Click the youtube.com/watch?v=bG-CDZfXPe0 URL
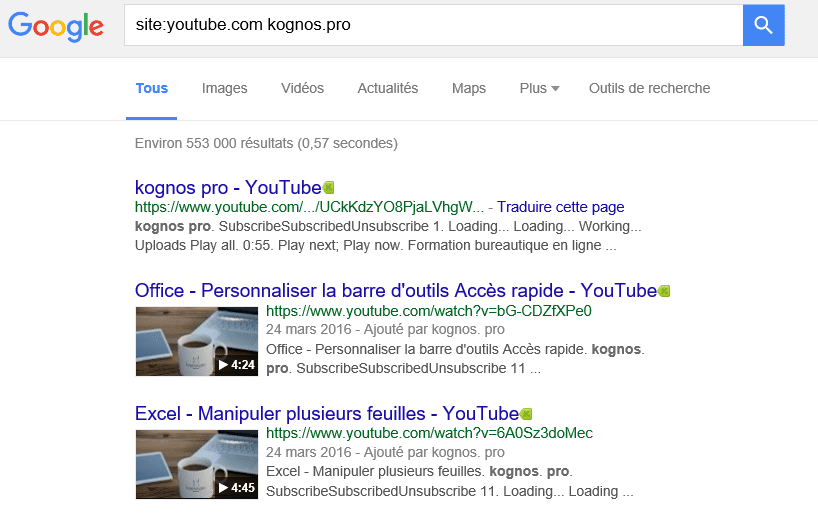The image size is (818, 529). (x=429, y=311)
